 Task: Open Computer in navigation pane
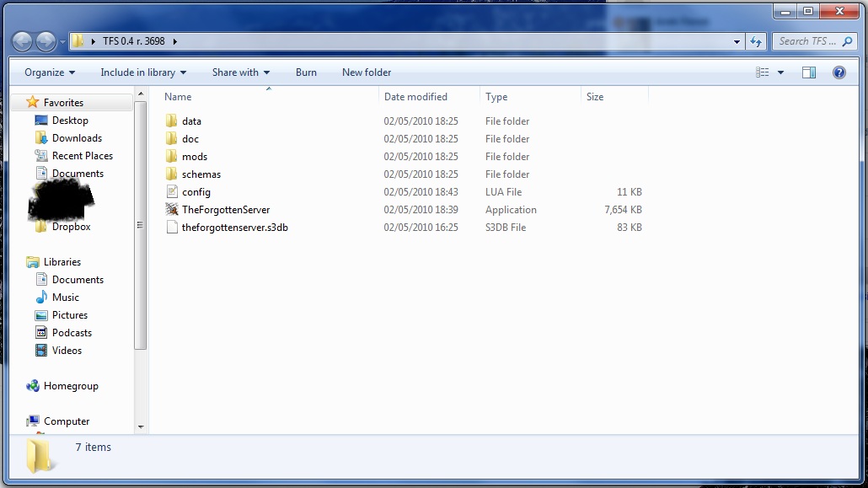click(67, 421)
